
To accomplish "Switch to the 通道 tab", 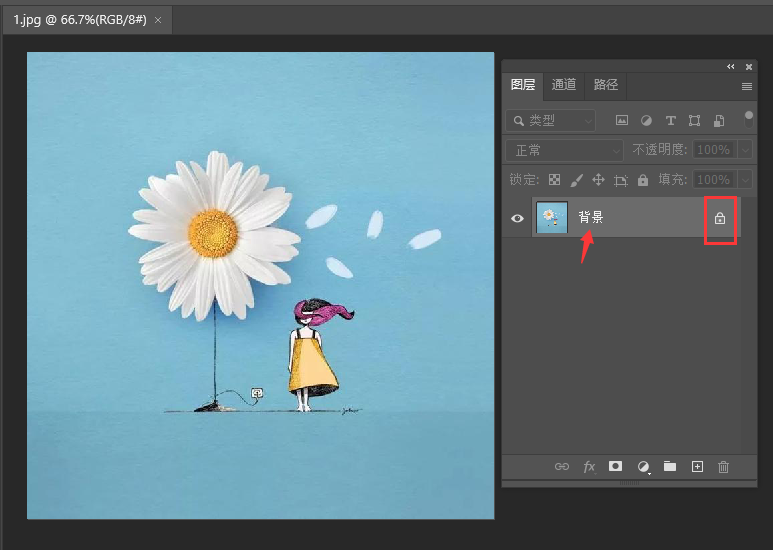I will [x=564, y=85].
